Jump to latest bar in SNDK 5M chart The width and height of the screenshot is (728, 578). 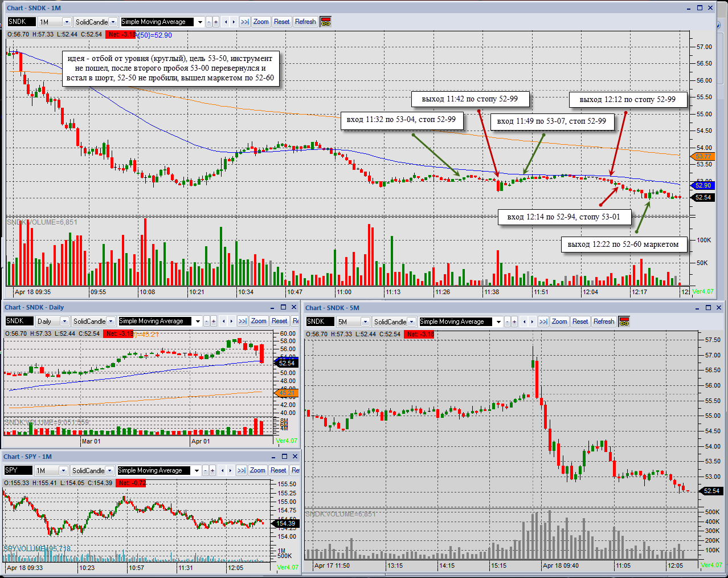543,321
